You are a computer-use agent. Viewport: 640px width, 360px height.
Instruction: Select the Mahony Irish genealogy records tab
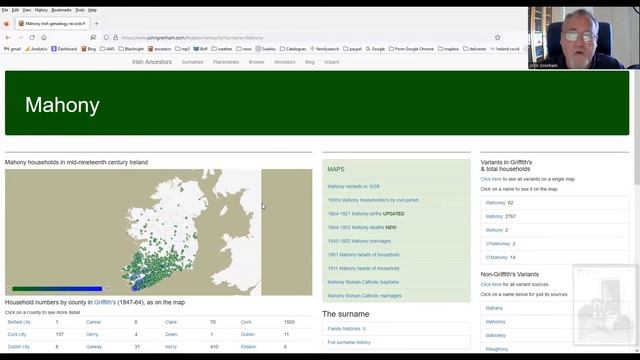tap(52, 24)
